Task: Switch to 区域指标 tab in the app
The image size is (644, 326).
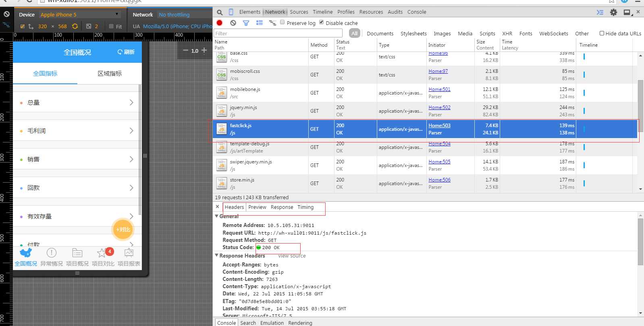Action: (x=110, y=73)
